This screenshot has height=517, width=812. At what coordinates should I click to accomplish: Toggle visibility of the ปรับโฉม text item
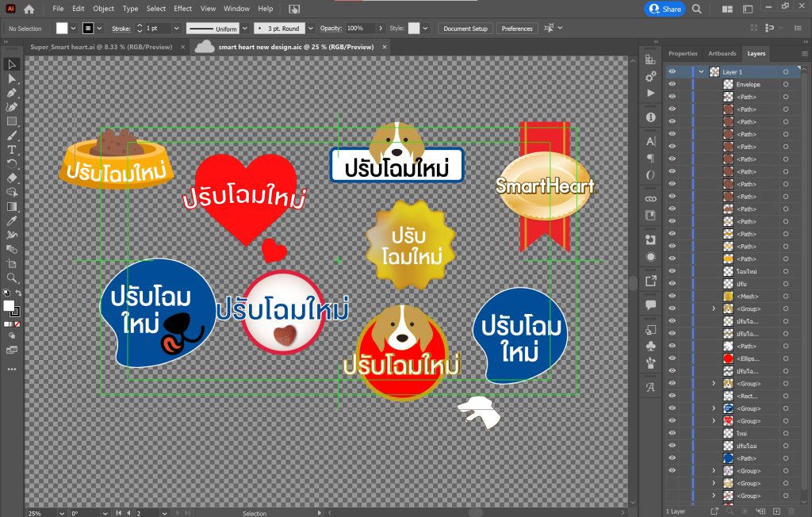[672, 446]
